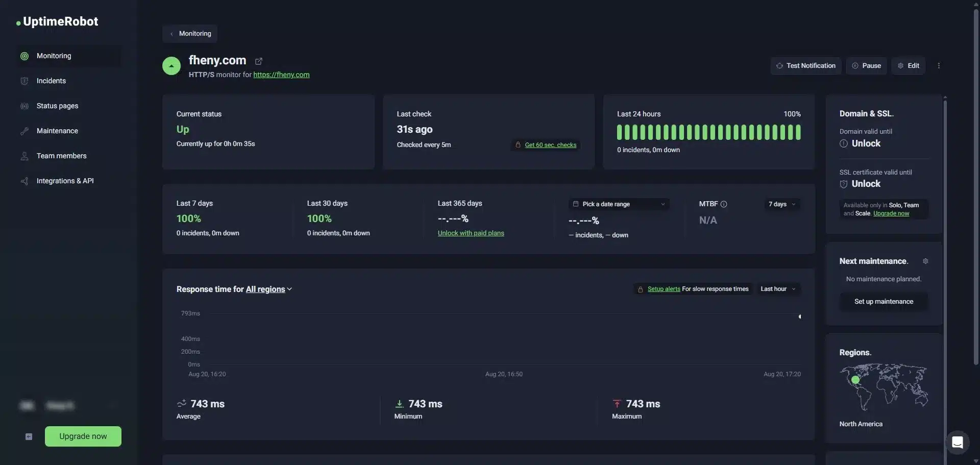980x465 pixels.
Task: Click the Pause button clock icon
Action: [x=855, y=66]
